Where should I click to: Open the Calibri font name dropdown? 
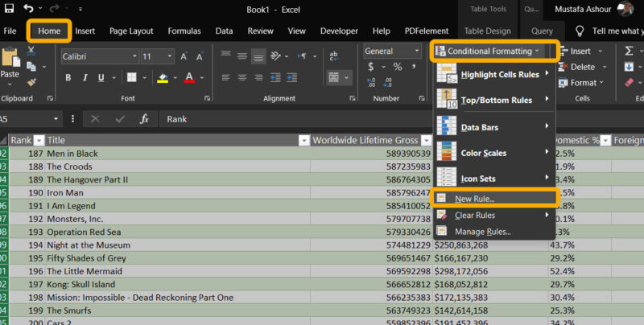(x=134, y=56)
